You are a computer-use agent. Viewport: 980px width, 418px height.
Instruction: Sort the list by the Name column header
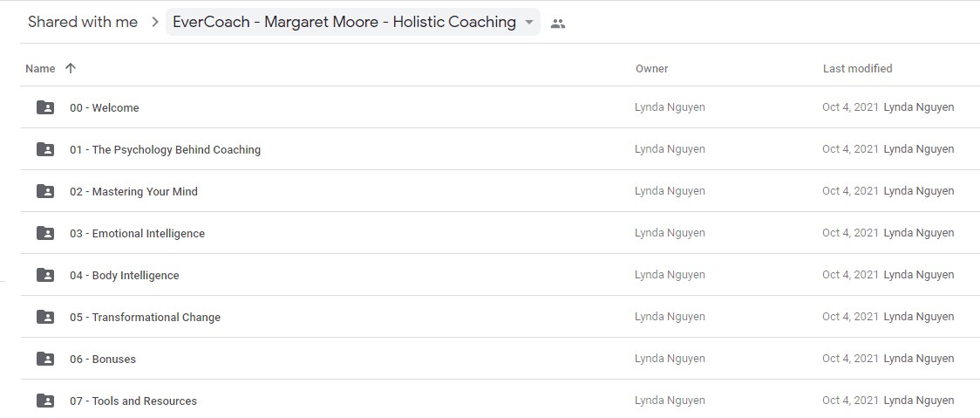click(x=41, y=68)
